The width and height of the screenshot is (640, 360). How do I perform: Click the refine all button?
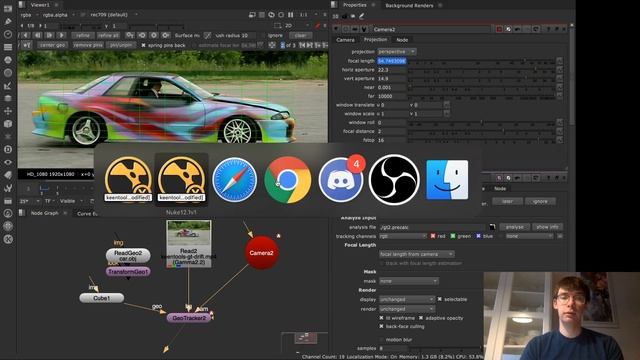[109, 36]
